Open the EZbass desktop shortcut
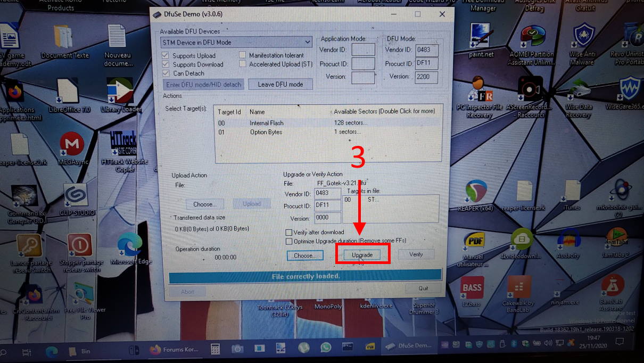Screen dimensions: 644x363 click(472, 292)
